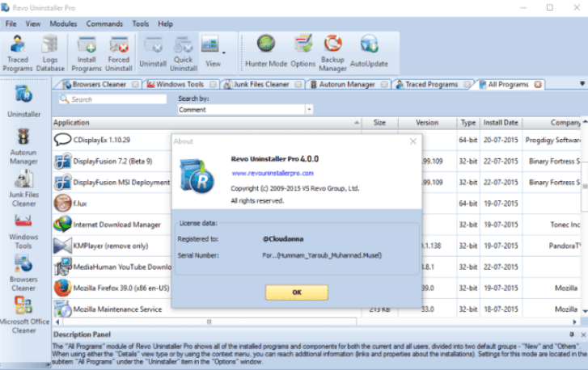Screen dimensions: 588x370
Task: Open the Backup Manager
Action: click(x=332, y=53)
